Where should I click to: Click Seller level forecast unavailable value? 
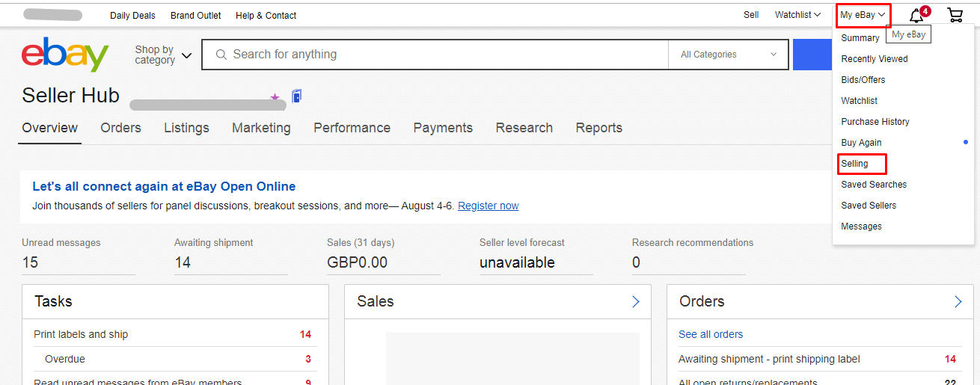click(x=517, y=262)
